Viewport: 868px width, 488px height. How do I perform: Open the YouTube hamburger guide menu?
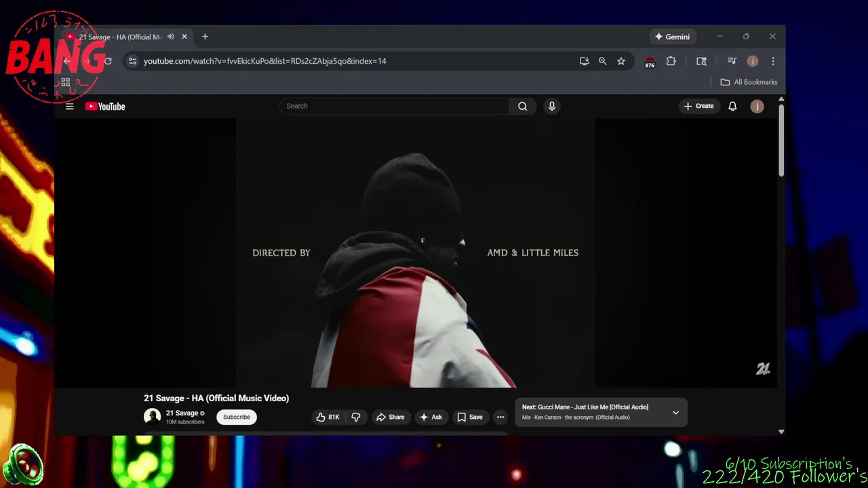pyautogui.click(x=69, y=106)
